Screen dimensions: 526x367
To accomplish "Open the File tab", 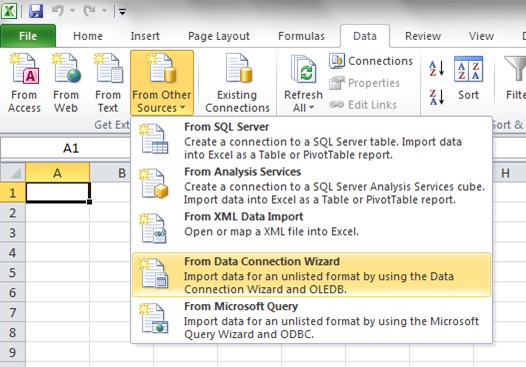I will 28,36.
